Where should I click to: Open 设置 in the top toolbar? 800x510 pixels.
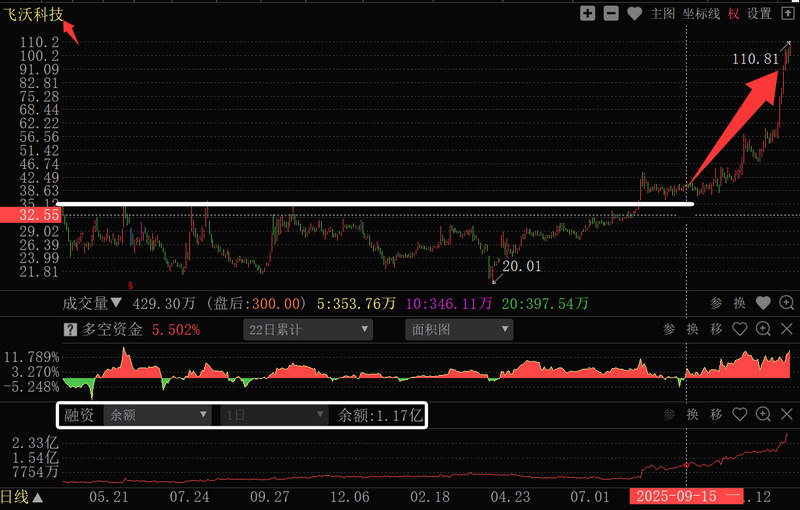coord(760,14)
